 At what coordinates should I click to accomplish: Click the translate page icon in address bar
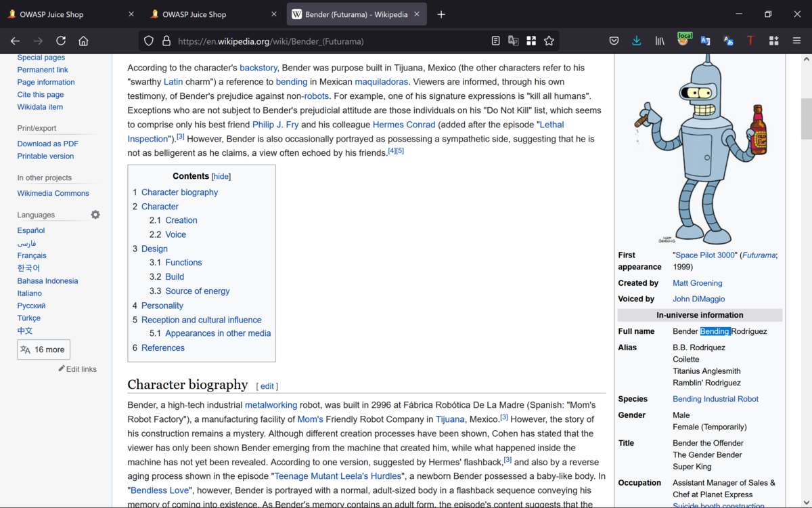pos(514,41)
